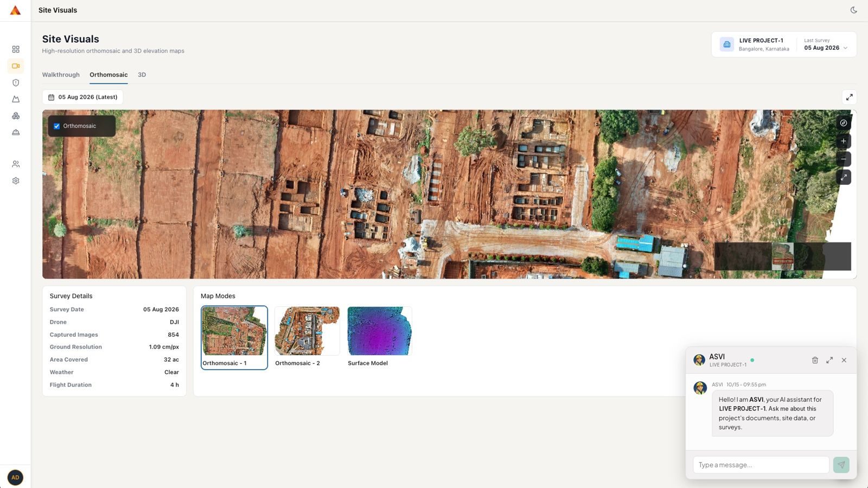Viewport: 868px width, 488px height.
Task: Delete ASVI chat history trash icon
Action: pos(815,360)
